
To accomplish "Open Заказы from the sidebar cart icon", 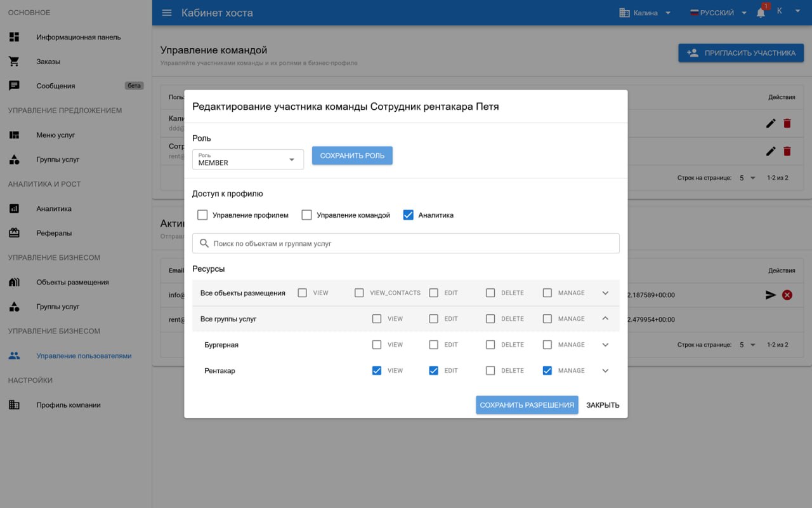I will click(x=14, y=62).
